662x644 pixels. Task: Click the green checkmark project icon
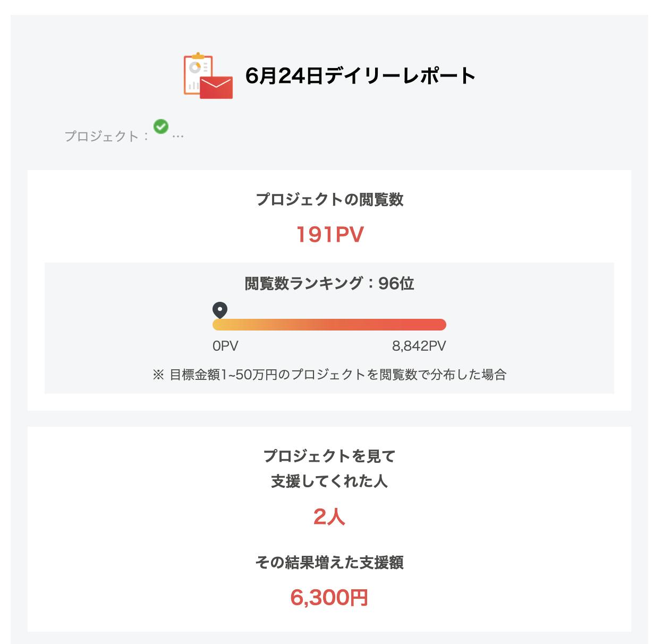[161, 126]
